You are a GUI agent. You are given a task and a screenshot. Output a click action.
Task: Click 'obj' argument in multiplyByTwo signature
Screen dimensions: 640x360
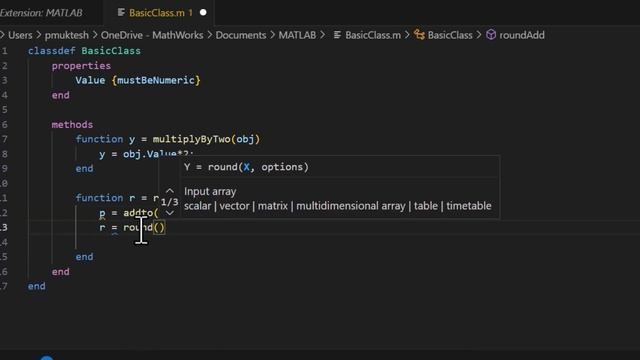tap(245, 139)
